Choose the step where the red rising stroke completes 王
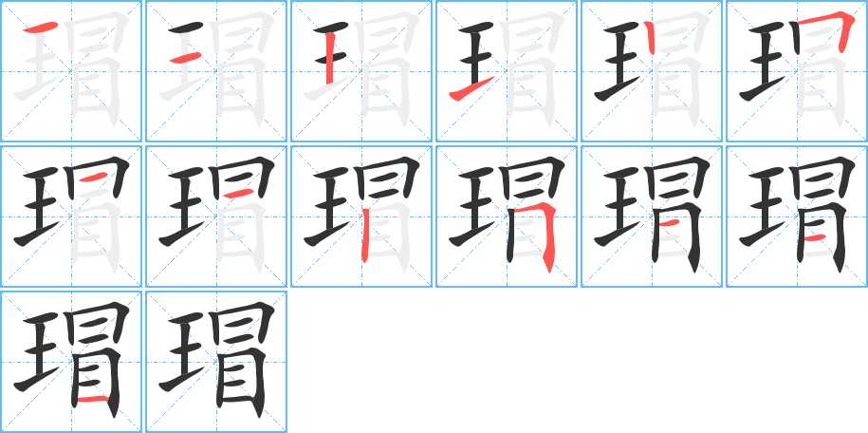Viewport: 868px width, 433px height. click(507, 71)
